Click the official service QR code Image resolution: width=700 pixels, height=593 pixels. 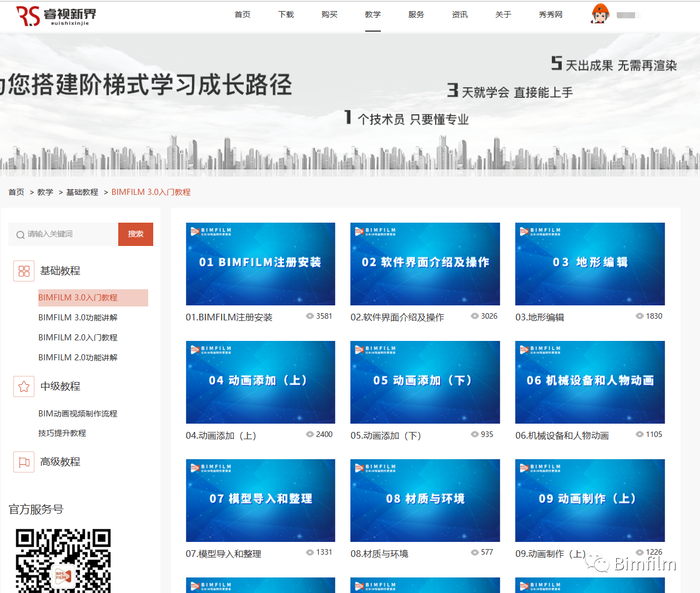[x=63, y=561]
